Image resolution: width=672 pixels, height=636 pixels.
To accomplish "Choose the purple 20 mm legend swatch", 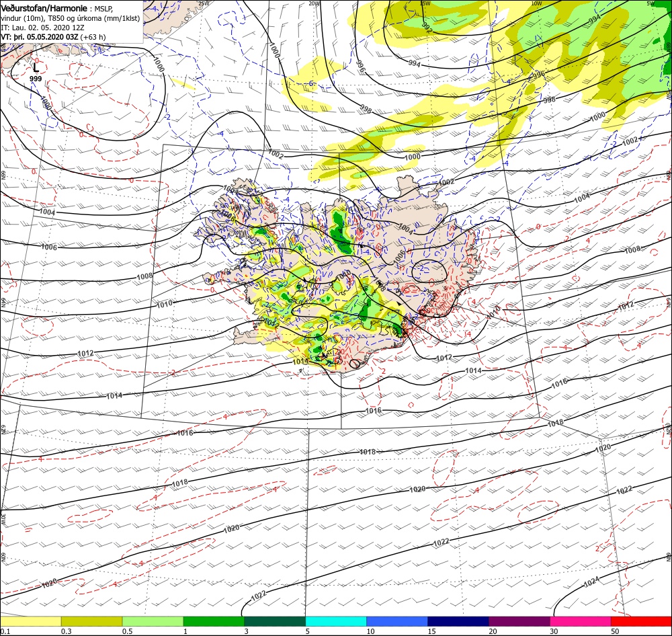I will pos(519,621).
